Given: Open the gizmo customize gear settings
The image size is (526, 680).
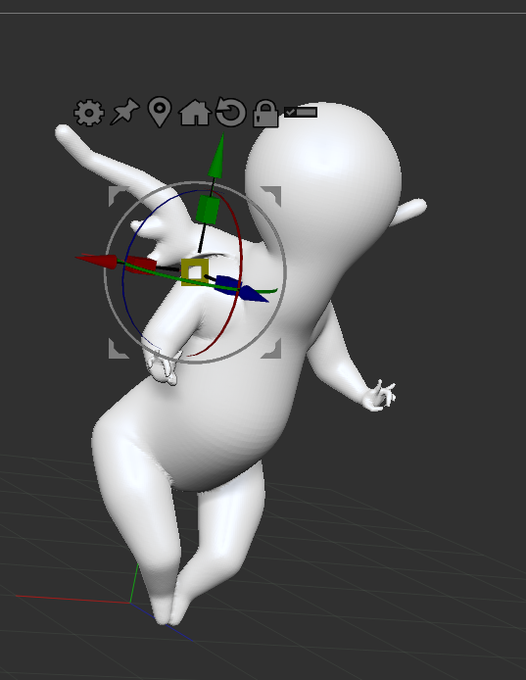Looking at the screenshot, I should tap(89, 113).
